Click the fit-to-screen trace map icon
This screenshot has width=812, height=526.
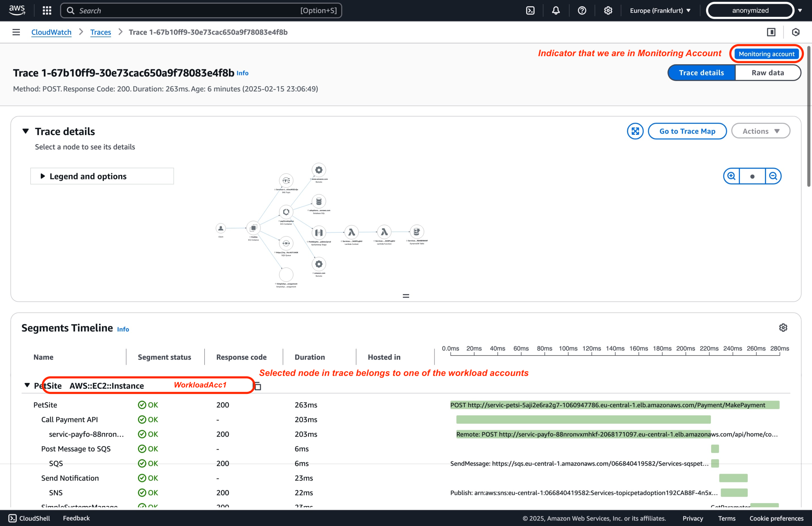point(635,131)
